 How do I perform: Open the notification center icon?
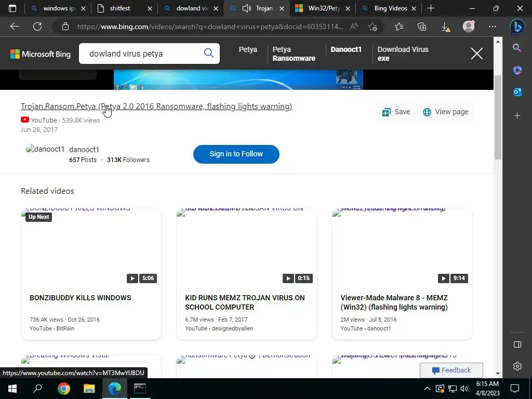(x=515, y=388)
